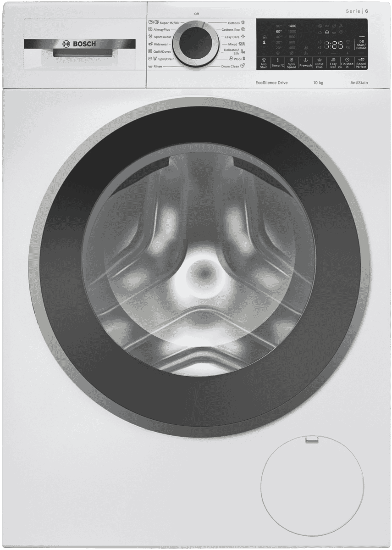Viewport: 392px width, 550px height.
Task: Activate the Speed Perfect button
Action: [361, 63]
